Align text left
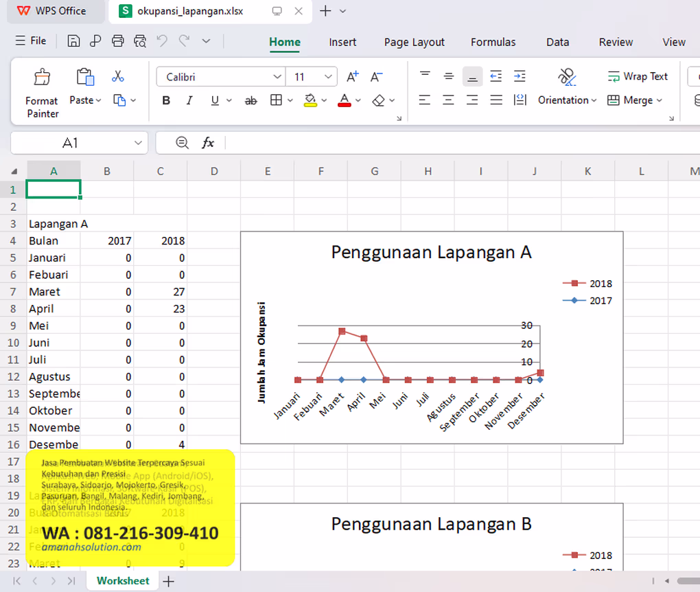Viewport: 700px width, 592px height. 425,100
